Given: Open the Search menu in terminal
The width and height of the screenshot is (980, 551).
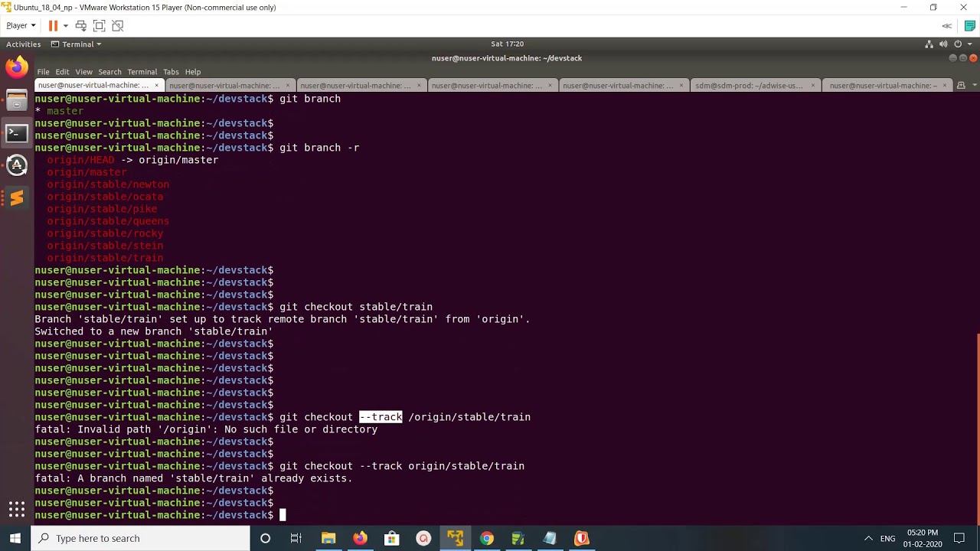Looking at the screenshot, I should point(109,72).
